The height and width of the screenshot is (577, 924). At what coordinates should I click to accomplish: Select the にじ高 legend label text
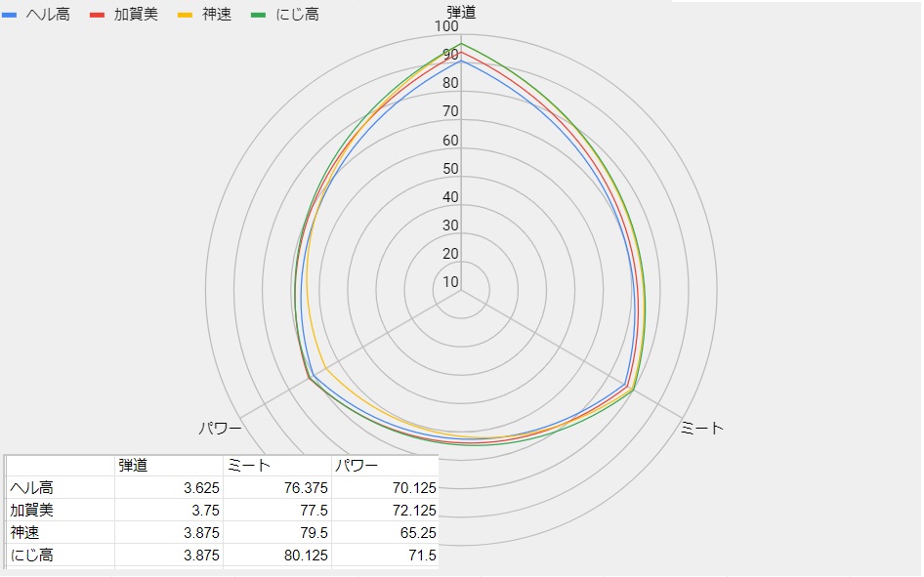297,15
